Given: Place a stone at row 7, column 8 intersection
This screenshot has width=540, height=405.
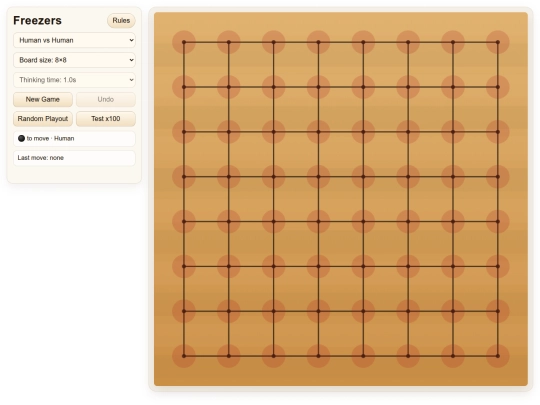Looking at the screenshot, I should 498,311.
